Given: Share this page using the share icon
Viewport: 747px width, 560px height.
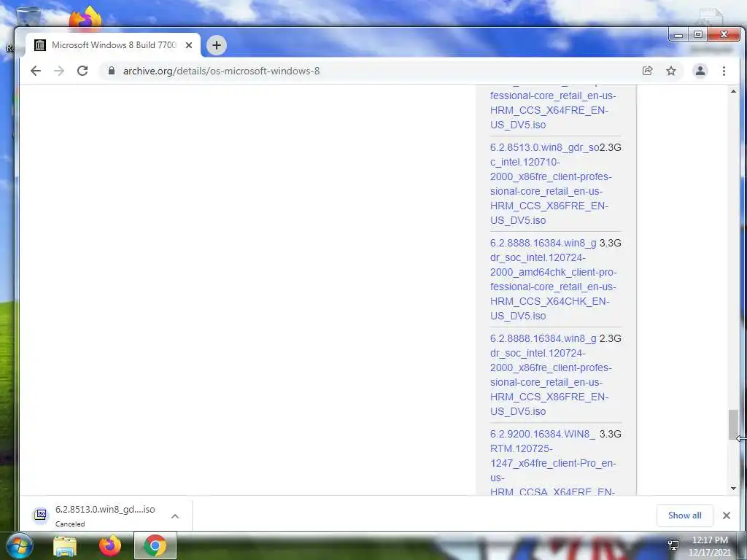Looking at the screenshot, I should click(647, 71).
